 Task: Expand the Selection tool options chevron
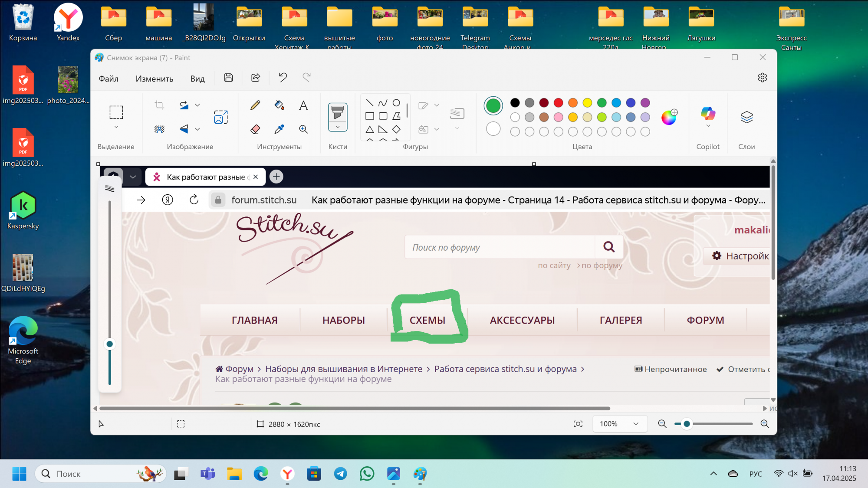click(116, 127)
